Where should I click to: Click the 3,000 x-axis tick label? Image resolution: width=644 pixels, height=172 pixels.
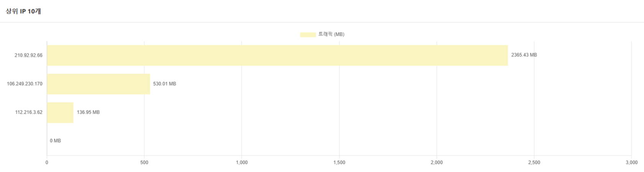tap(631, 162)
